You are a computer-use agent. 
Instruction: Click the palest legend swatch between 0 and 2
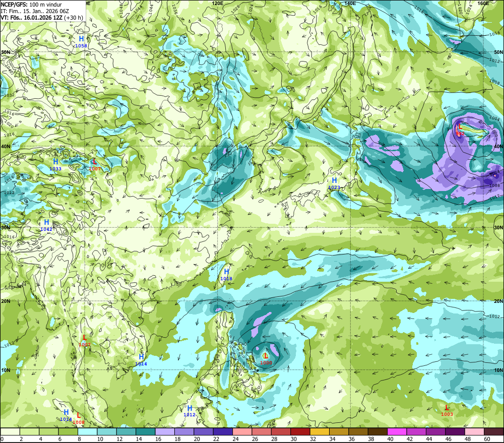(10, 431)
